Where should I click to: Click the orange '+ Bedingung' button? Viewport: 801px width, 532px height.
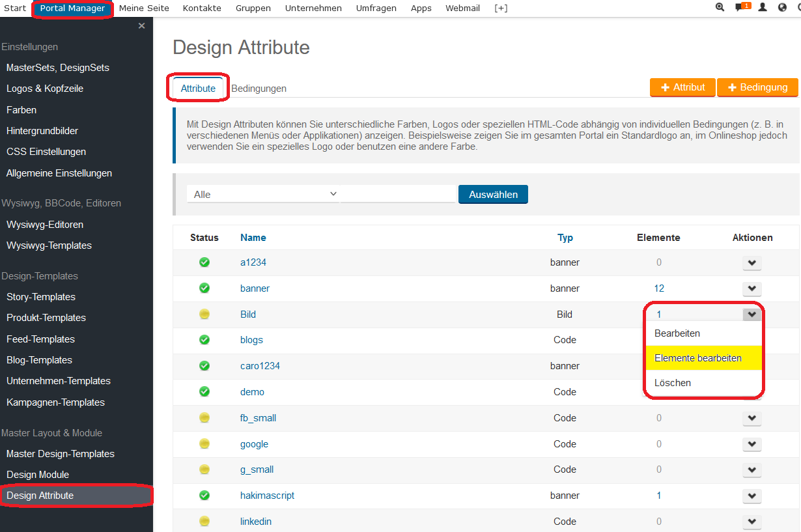click(x=757, y=87)
